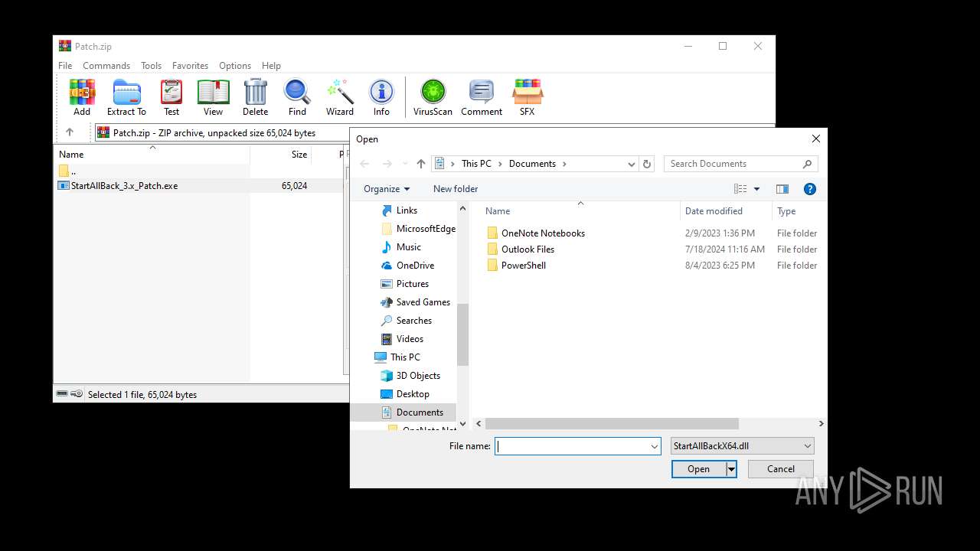980x551 pixels.
Task: Click Forward arrow in Open dialog
Action: click(387, 164)
